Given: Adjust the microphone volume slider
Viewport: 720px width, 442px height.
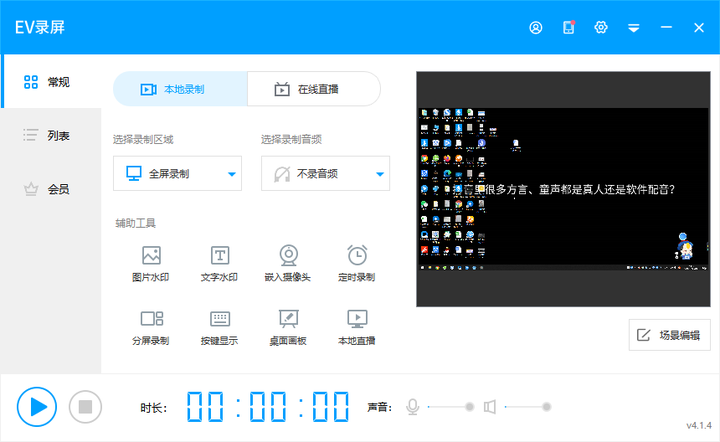Looking at the screenshot, I should [x=450, y=407].
